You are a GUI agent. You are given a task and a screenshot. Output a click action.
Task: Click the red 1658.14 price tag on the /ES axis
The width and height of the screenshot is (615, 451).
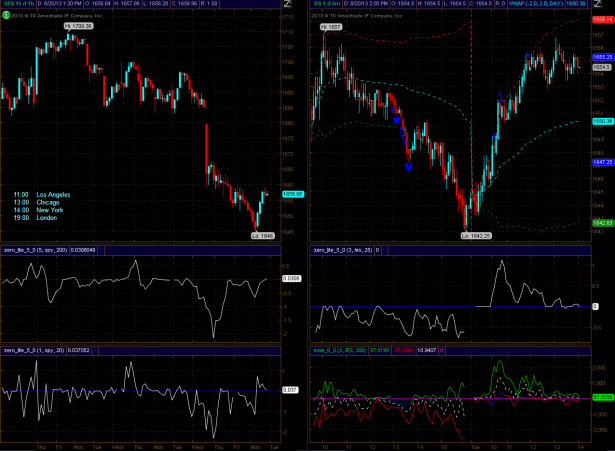(x=603, y=19)
